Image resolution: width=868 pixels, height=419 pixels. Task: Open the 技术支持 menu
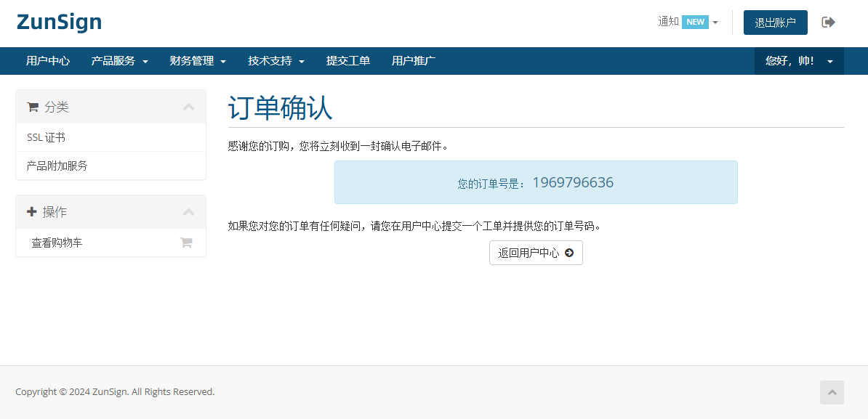click(276, 61)
